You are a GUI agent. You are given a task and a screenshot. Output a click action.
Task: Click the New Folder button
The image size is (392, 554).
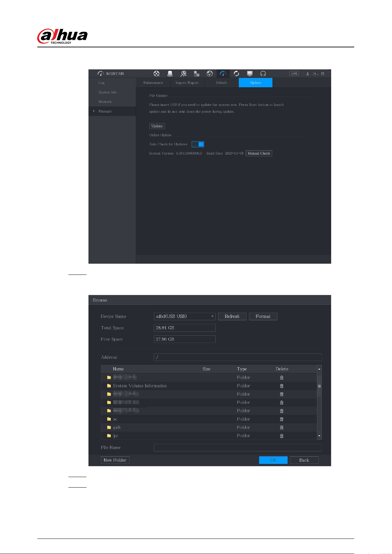coord(115,460)
